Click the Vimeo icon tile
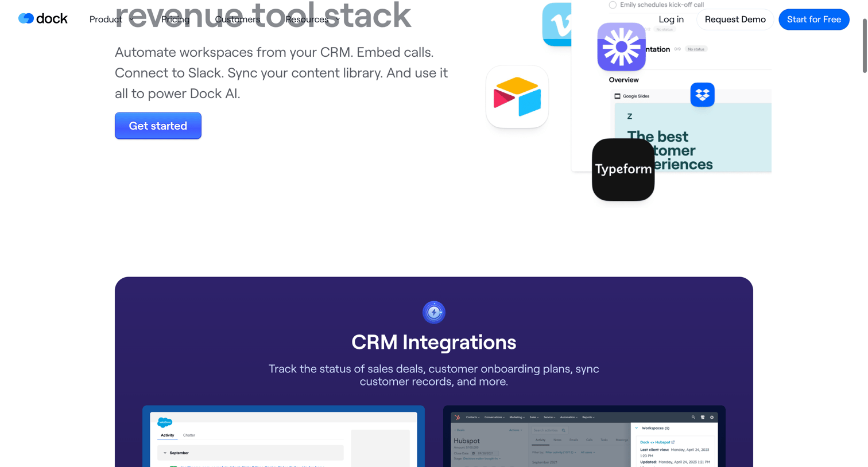Screen dimensions: 868x467 click(557, 25)
